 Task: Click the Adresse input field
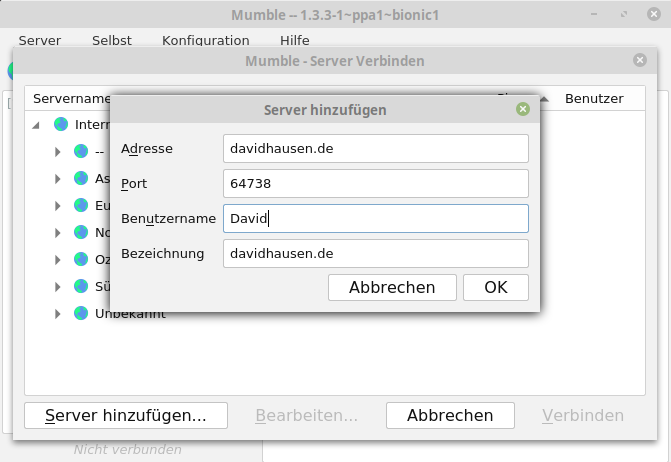click(376, 148)
